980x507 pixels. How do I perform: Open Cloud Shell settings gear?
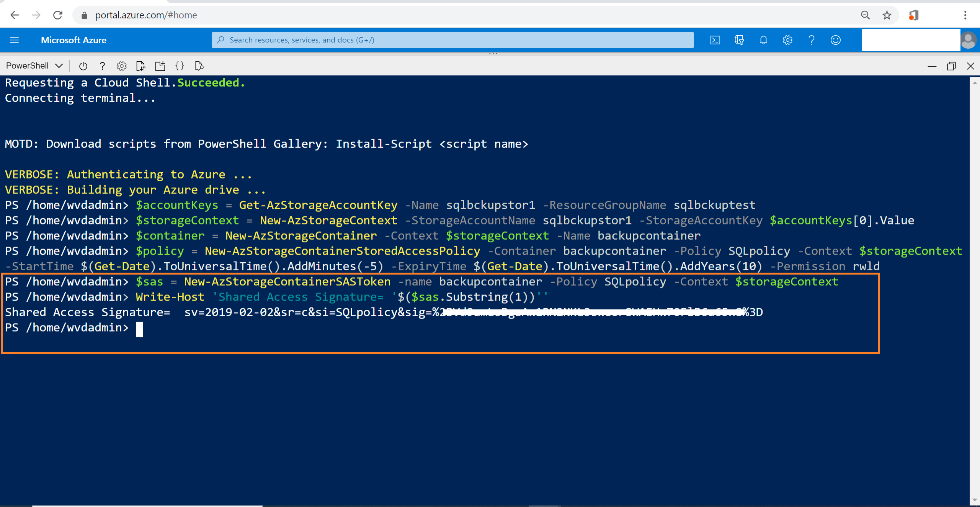tap(122, 66)
